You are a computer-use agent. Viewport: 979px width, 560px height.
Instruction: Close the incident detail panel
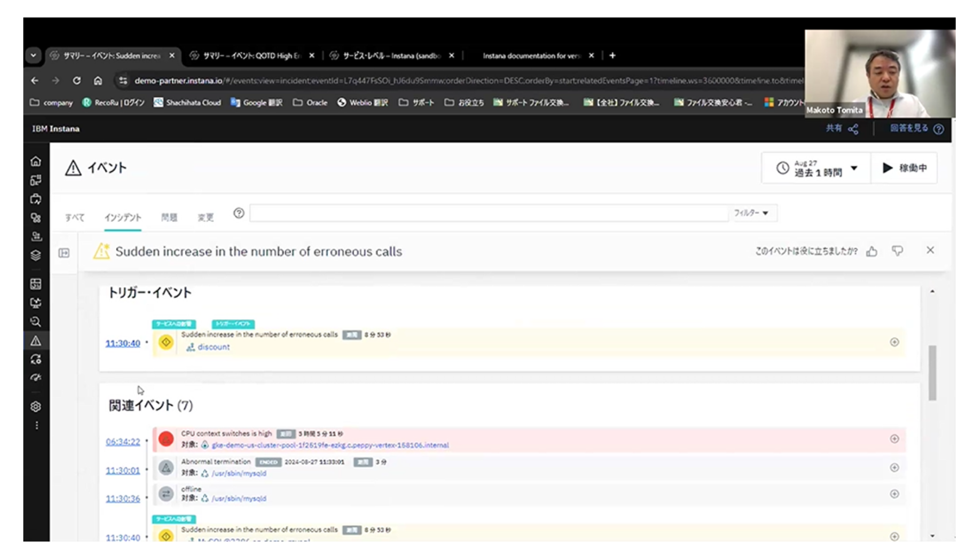930,250
